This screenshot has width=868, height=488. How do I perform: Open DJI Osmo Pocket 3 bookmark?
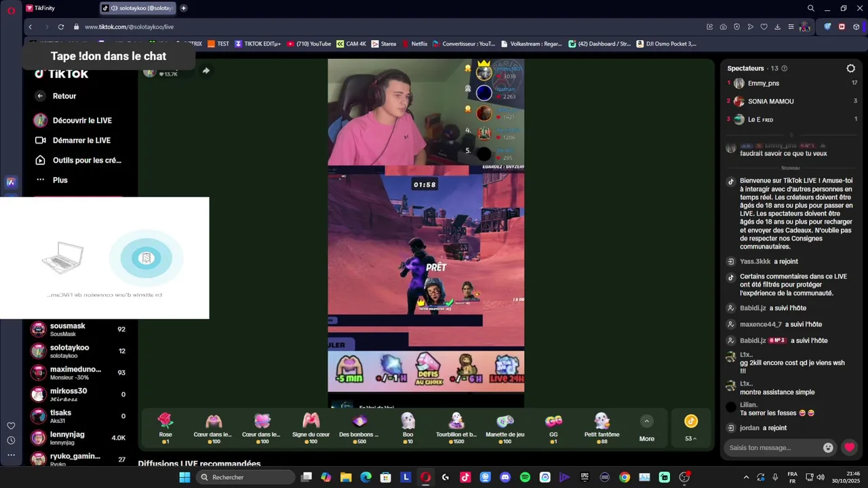point(666,44)
